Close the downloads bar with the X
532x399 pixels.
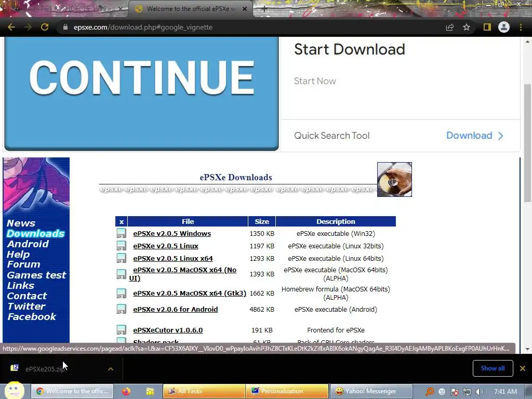[523, 368]
